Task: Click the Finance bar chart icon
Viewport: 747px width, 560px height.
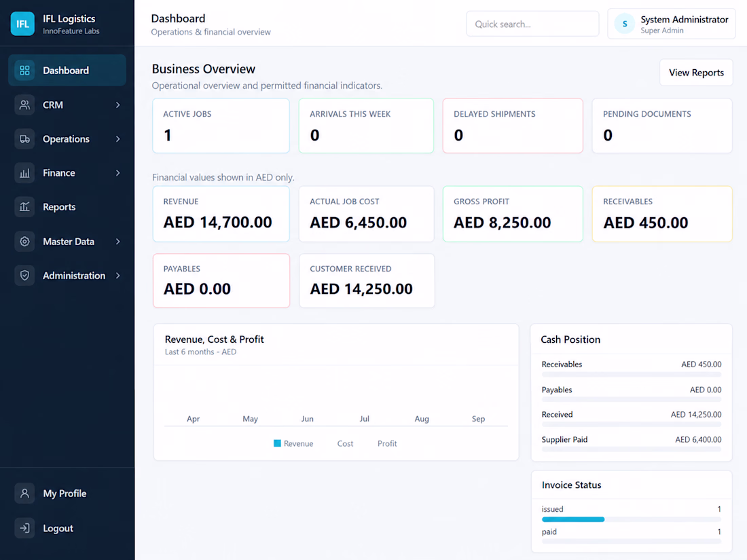Action: click(x=24, y=173)
